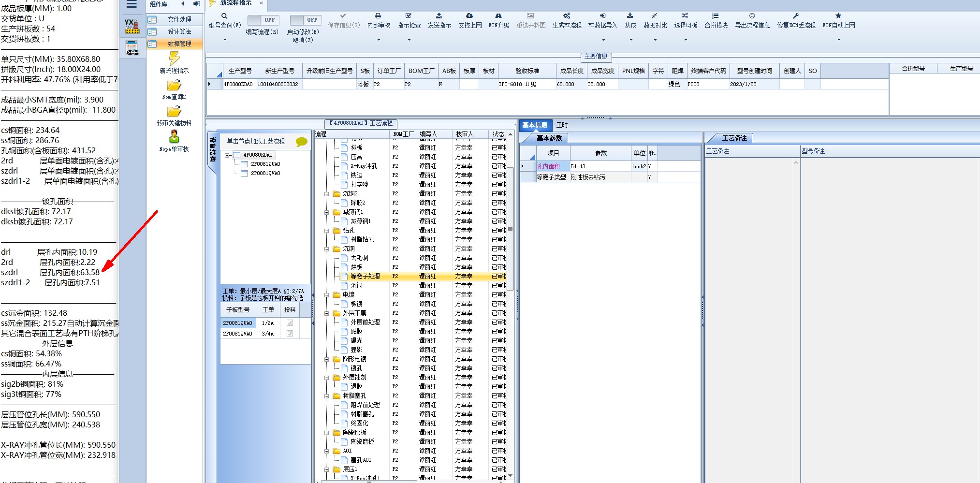This screenshot has height=483, width=980.
Task: Select the 2P0081QVA0 tree child node
Action: pyautogui.click(x=265, y=174)
